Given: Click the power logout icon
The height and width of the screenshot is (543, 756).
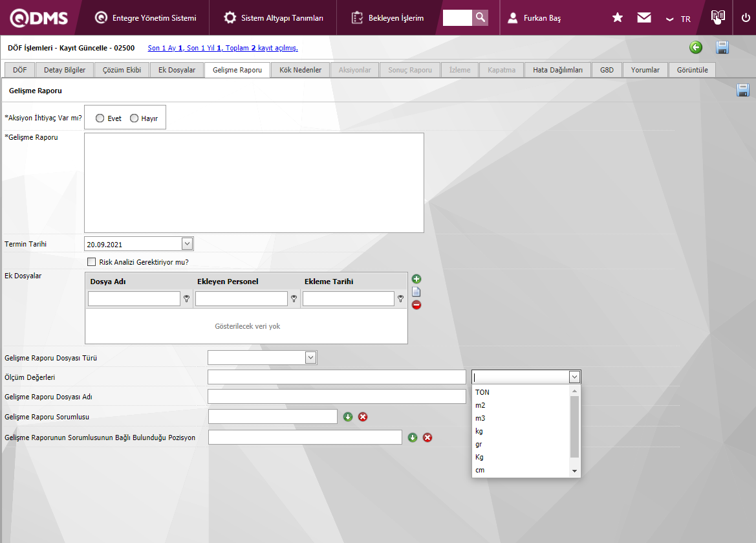Looking at the screenshot, I should tap(746, 18).
